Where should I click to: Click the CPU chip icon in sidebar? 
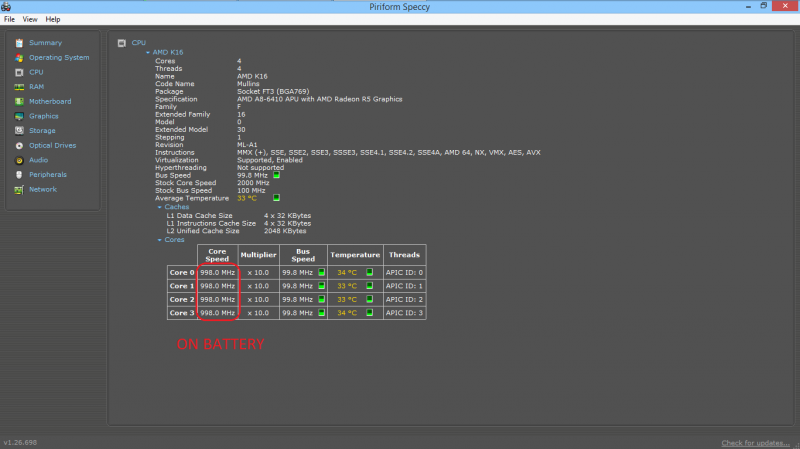click(19, 72)
